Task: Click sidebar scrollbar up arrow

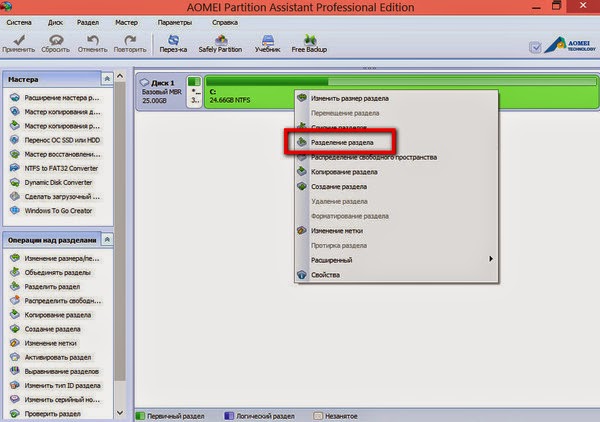Action: pyautogui.click(x=120, y=76)
